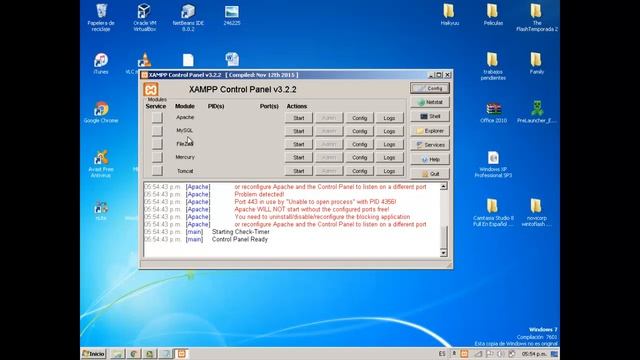Start the MySQL module

pyautogui.click(x=299, y=131)
